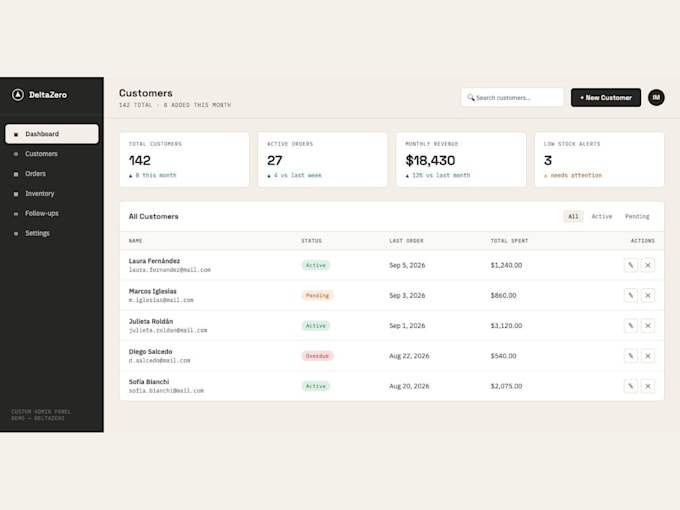Click the Sep 3, 2026 date
This screenshot has width=680, height=510.
[407, 295]
